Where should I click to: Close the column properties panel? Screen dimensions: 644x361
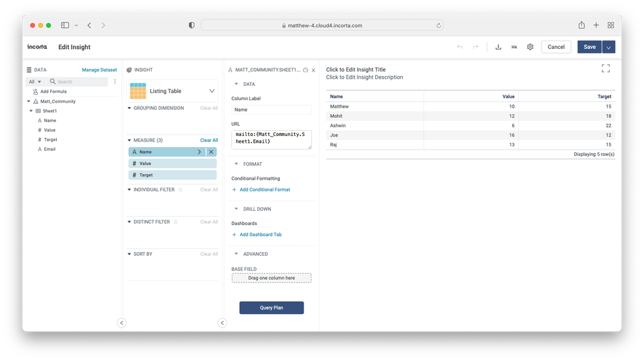[314, 70]
